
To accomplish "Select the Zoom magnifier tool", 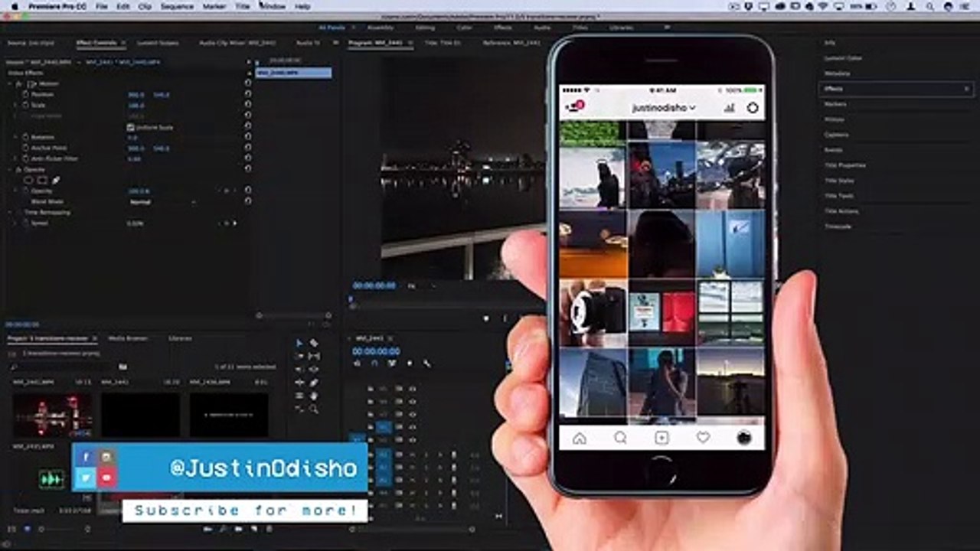I will (314, 409).
